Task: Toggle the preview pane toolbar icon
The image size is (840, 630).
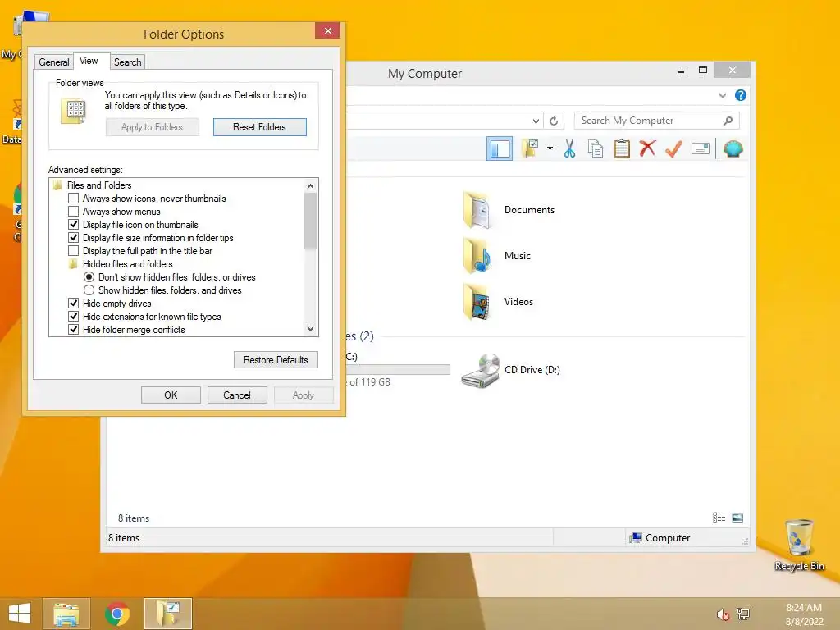Action: [500, 148]
